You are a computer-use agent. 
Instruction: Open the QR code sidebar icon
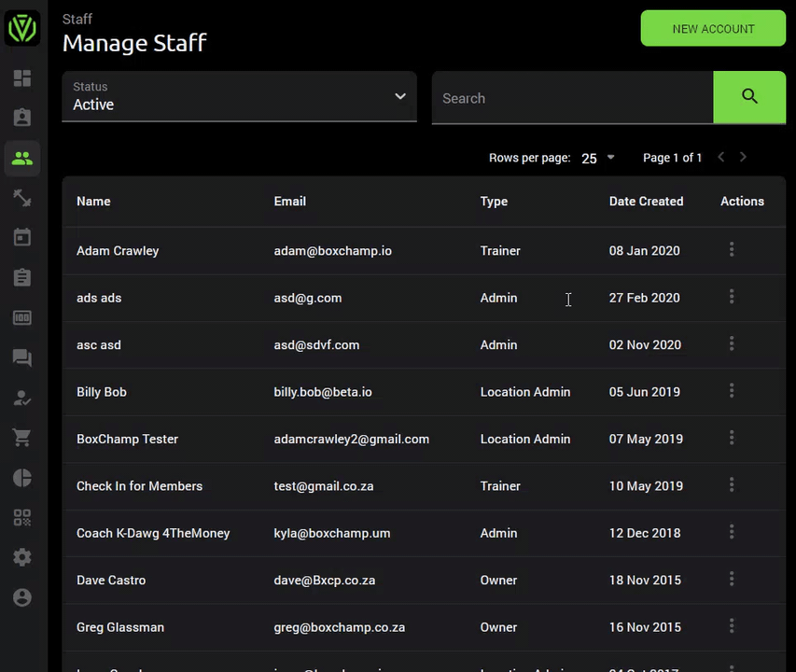(x=22, y=518)
